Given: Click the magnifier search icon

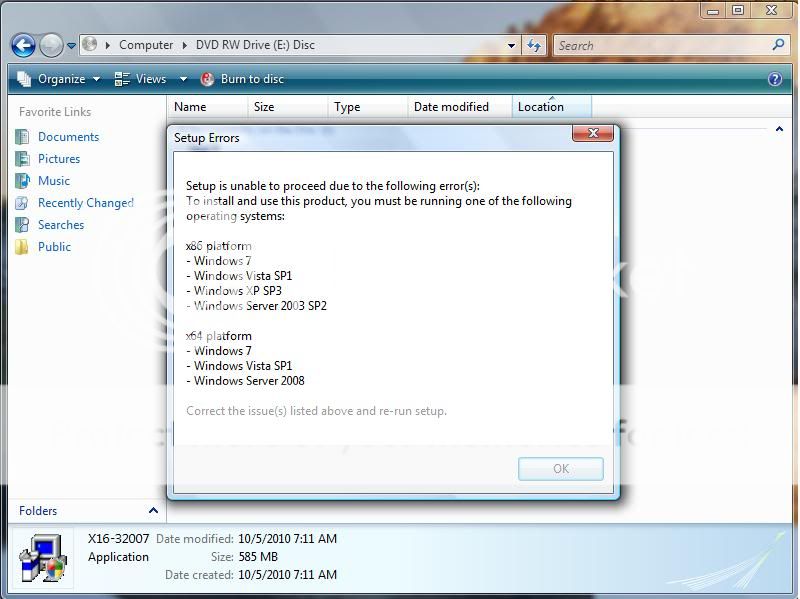Looking at the screenshot, I should [x=778, y=45].
